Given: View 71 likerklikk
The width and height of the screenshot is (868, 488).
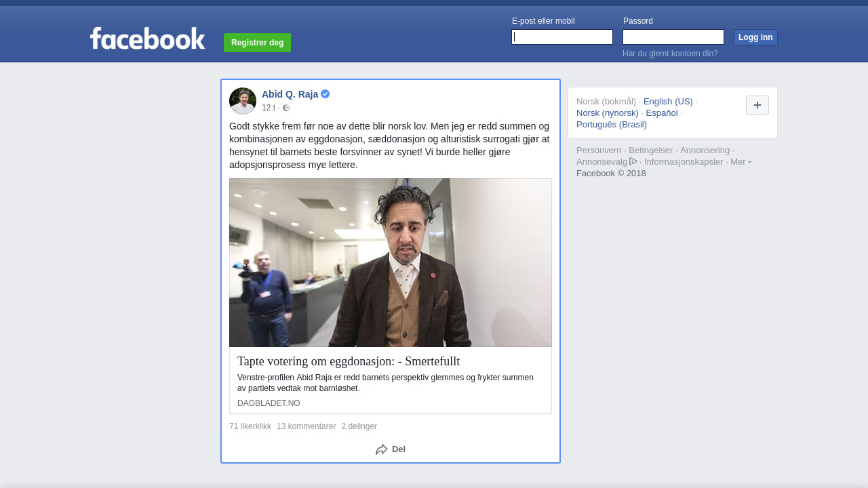Looking at the screenshot, I should tap(250, 426).
